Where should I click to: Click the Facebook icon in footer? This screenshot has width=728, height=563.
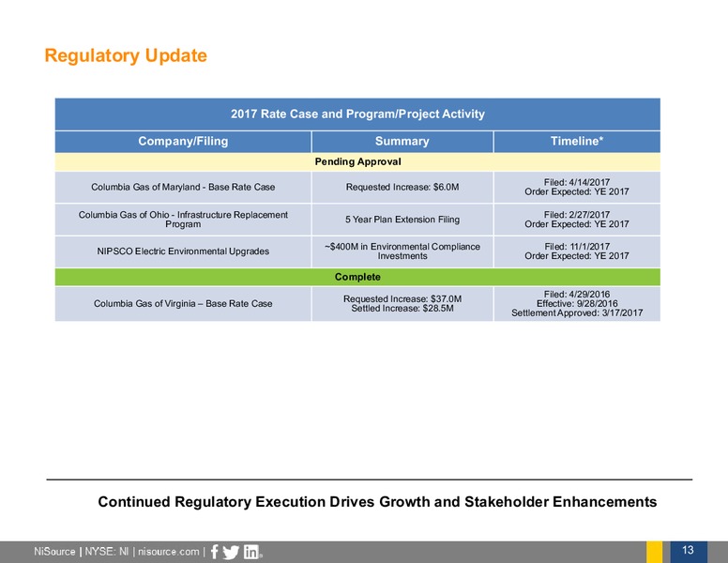(215, 552)
